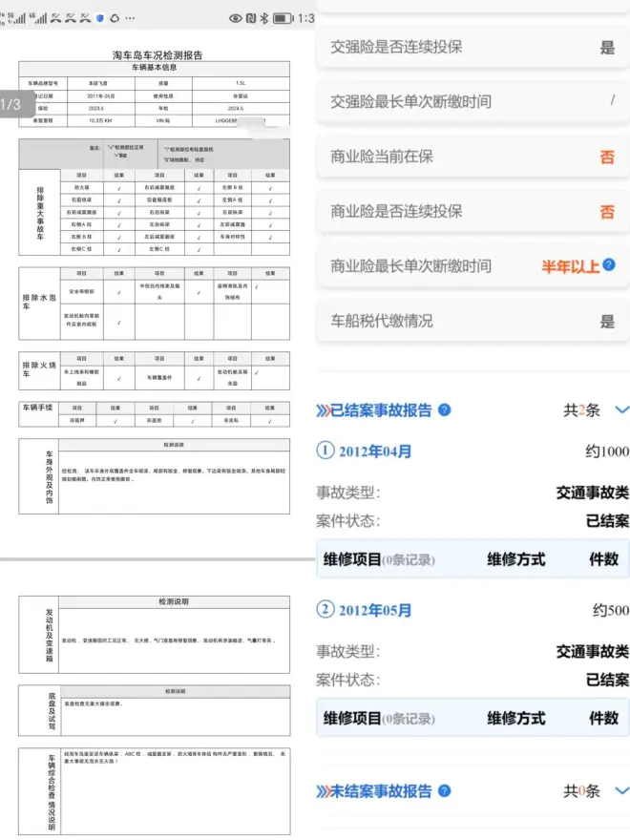Select the 交强险是否连续投保 row
Viewport: 630px width, 840px height.
point(472,47)
